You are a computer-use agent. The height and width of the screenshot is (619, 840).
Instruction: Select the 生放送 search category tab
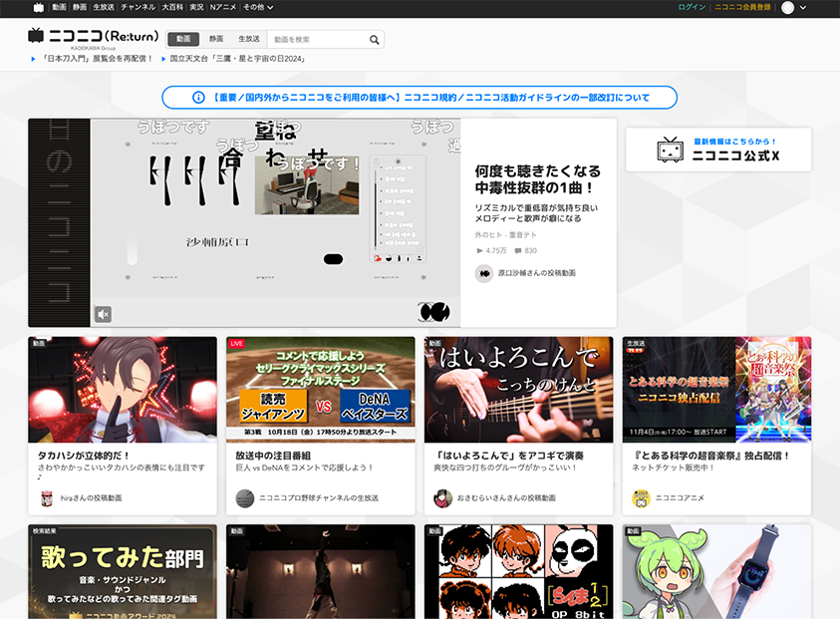[x=249, y=39]
